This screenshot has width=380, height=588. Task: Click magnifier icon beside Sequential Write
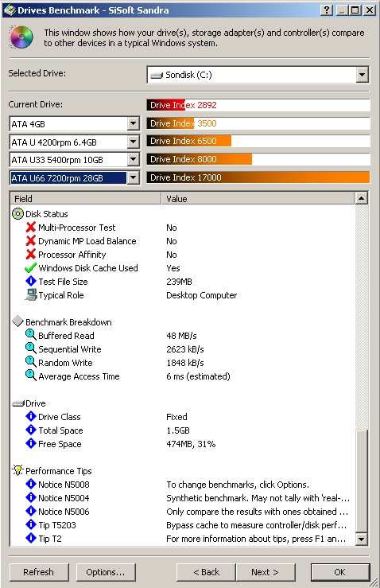[x=31, y=349]
